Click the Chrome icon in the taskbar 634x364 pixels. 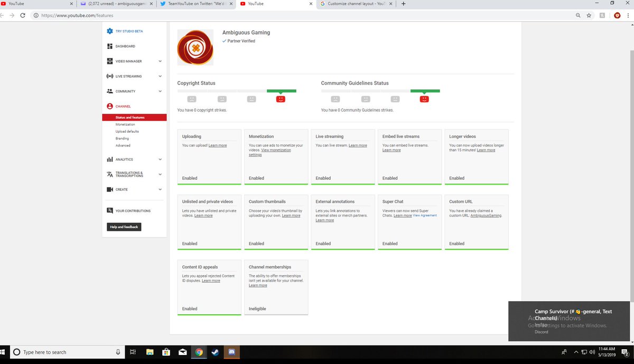pyautogui.click(x=199, y=352)
